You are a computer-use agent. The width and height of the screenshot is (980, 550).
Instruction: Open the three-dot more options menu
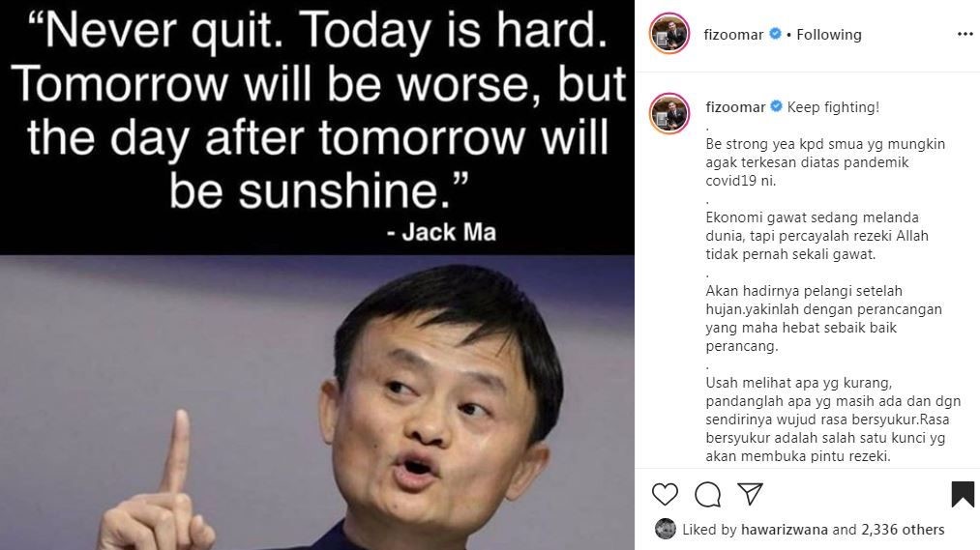coord(965,35)
